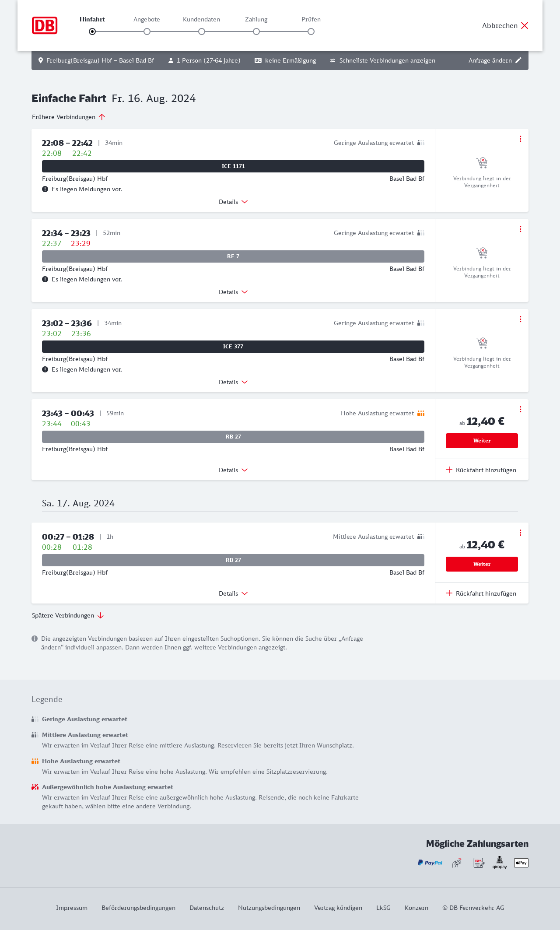Open three-dot menu for ICE 1171 connection
The image size is (560, 930).
click(520, 139)
